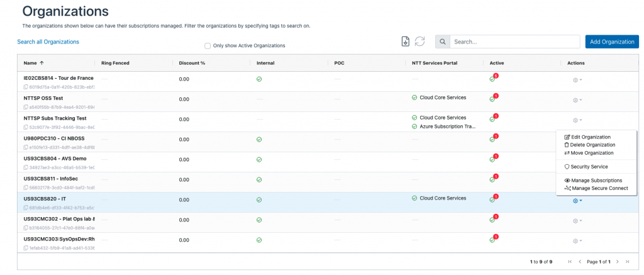The image size is (644, 275).
Task: Copy ID of US93CBS811 InfoSec
Action: [x=26, y=188]
